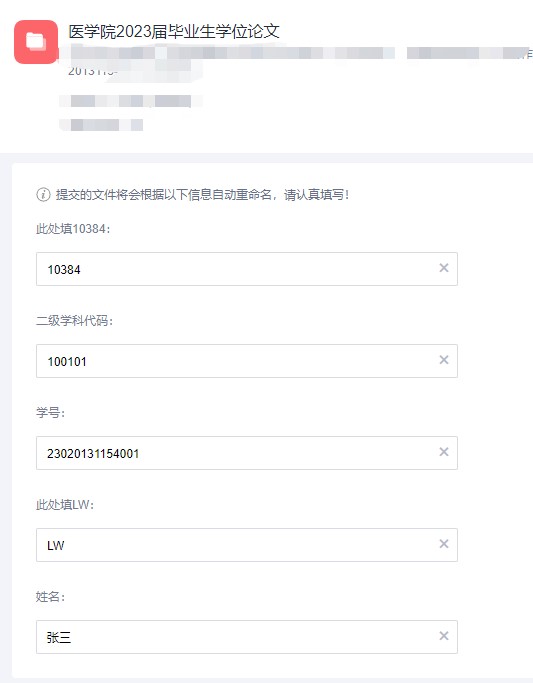Clear the 姓名 field with X icon
Viewport: 533px width, 683px height.
click(x=444, y=636)
